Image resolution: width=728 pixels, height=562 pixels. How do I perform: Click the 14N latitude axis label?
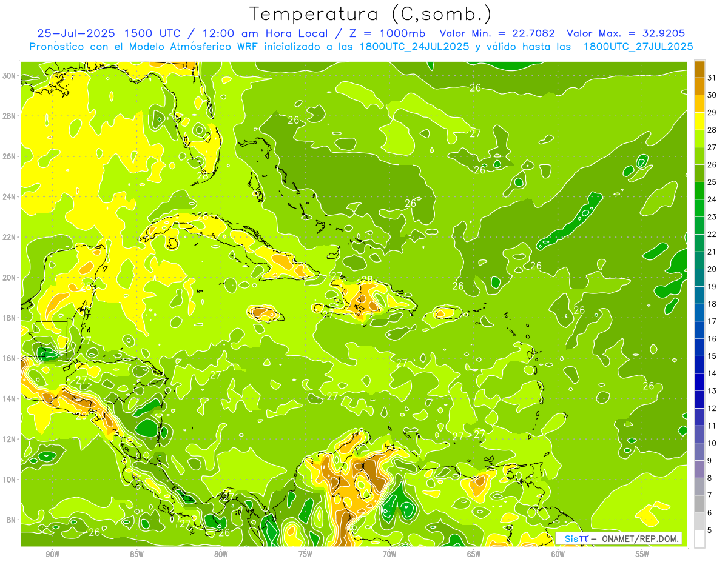pos(8,398)
